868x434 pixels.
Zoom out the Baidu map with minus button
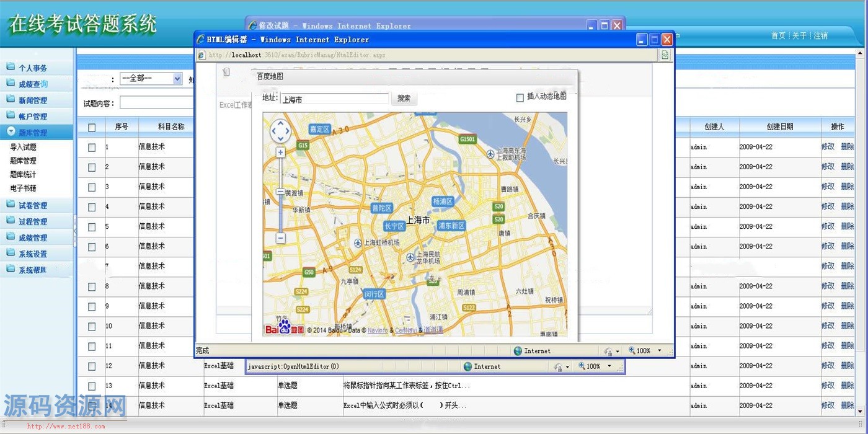click(280, 238)
